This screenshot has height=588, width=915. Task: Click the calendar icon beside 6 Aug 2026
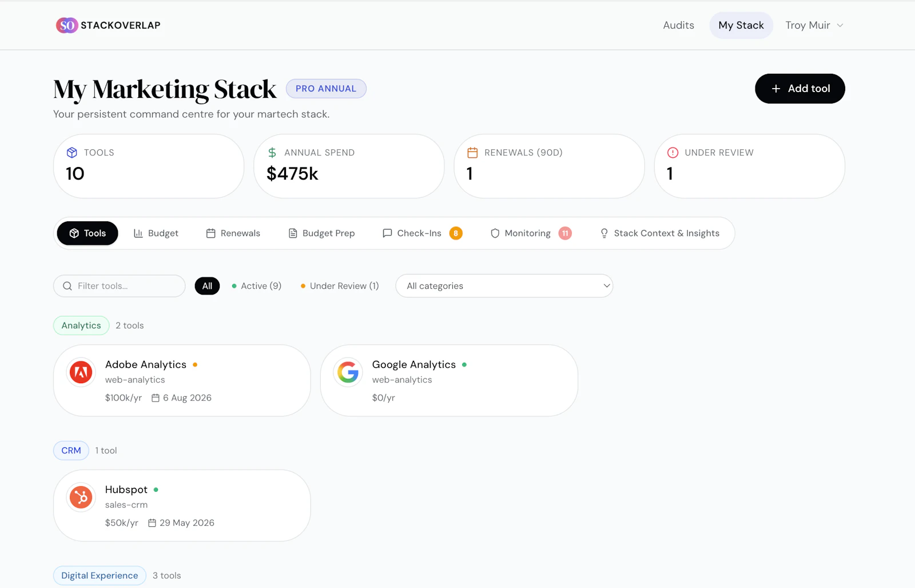(x=156, y=398)
